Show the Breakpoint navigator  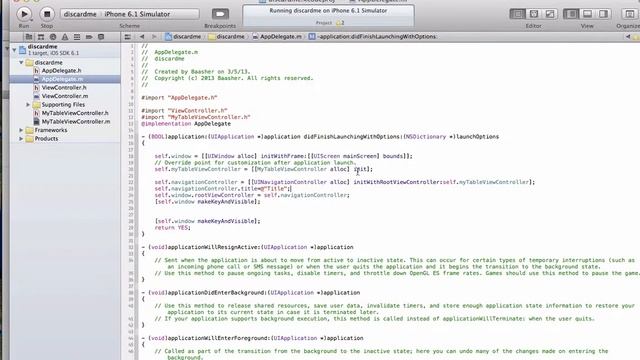click(89, 37)
